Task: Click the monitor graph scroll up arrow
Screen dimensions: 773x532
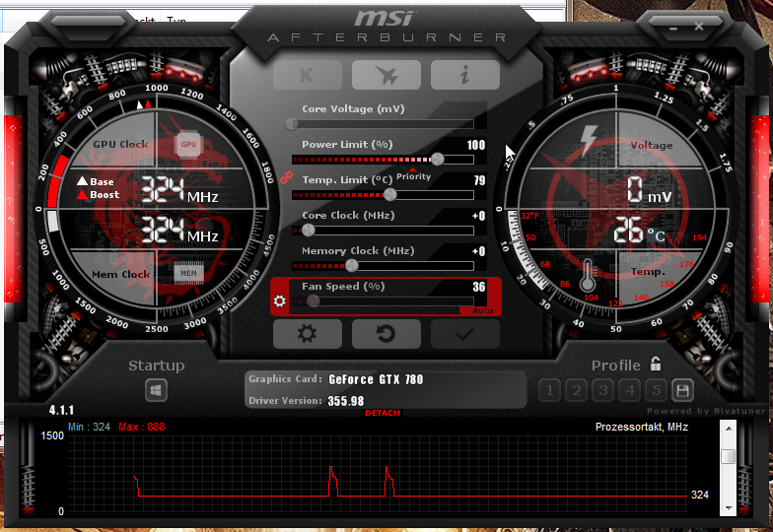Action: pos(728,428)
